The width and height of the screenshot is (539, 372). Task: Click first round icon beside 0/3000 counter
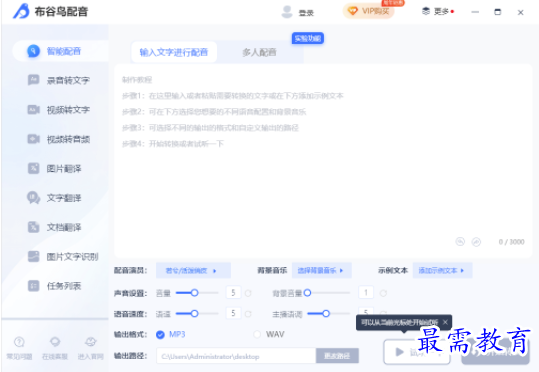coord(460,242)
